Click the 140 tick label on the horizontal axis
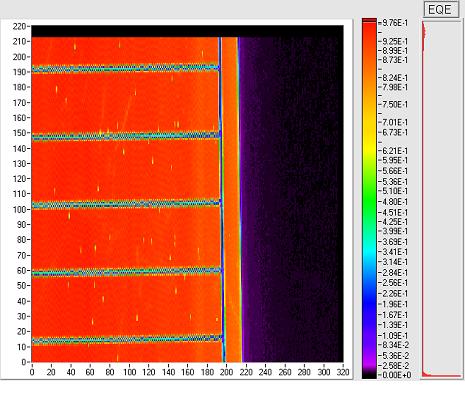 pyautogui.click(x=168, y=372)
